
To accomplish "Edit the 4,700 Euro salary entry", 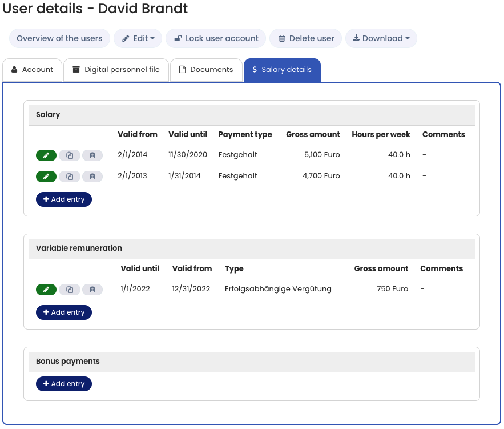I will [46, 177].
